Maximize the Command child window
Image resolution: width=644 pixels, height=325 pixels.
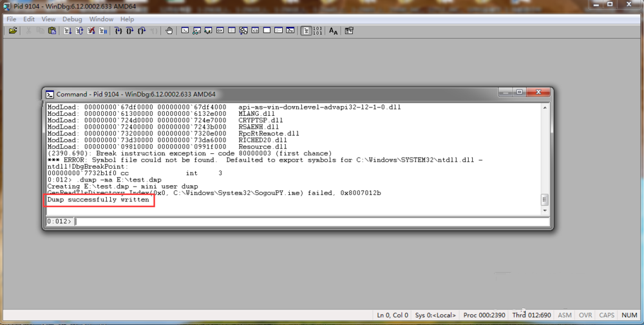[x=519, y=92]
